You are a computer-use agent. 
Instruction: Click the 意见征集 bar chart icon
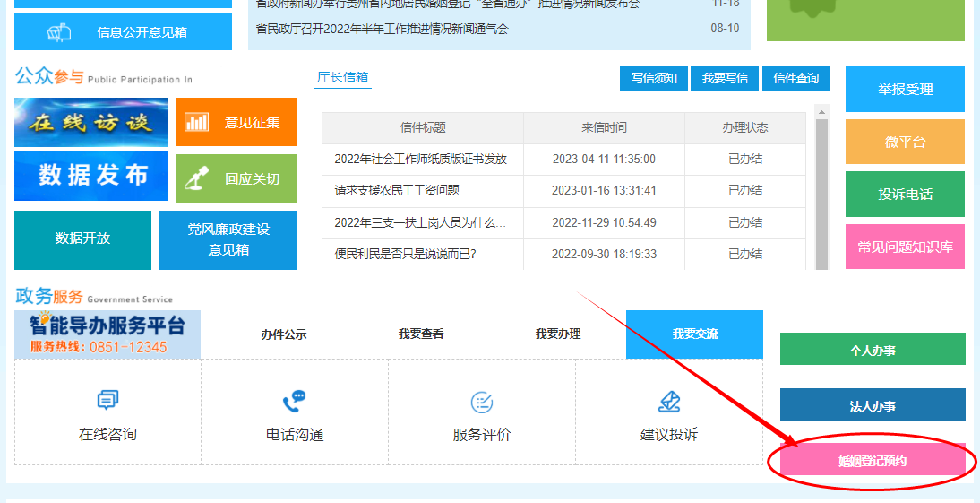click(x=197, y=123)
